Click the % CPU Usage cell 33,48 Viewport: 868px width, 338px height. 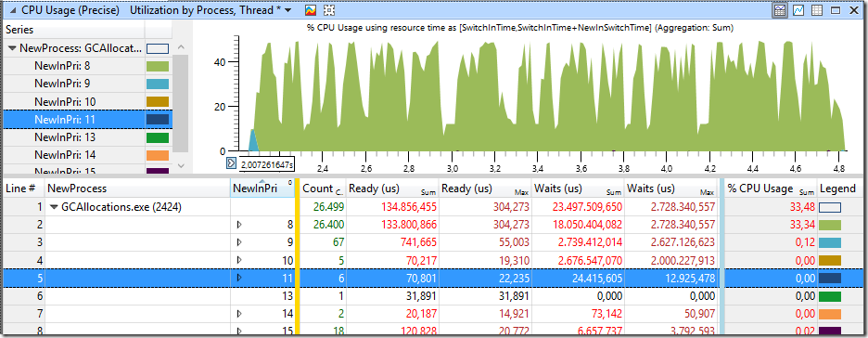pyautogui.click(x=803, y=208)
